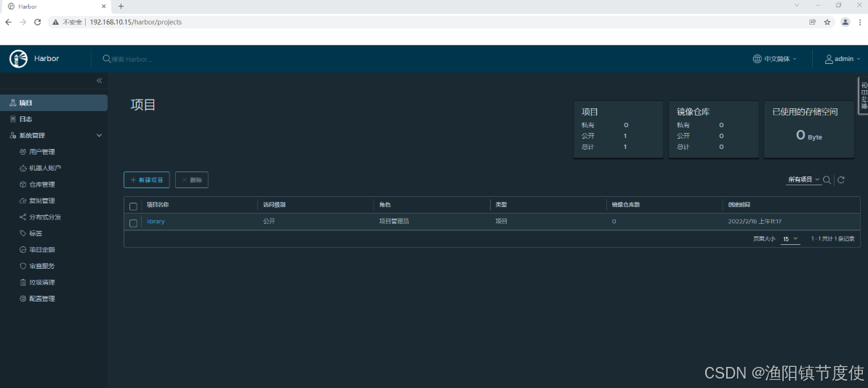Viewport: 868px width, 388px height.
Task: Open 机器人账户
Action: pyautogui.click(x=45, y=168)
